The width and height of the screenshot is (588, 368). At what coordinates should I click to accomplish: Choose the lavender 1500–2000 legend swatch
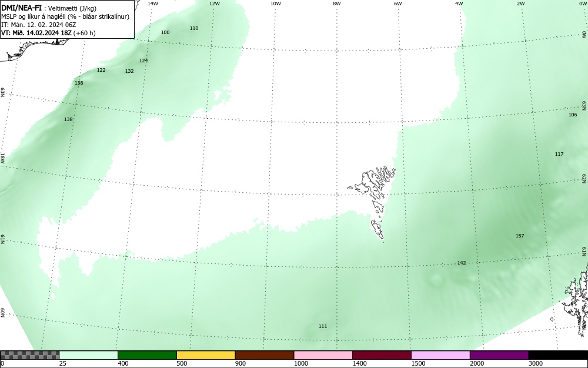point(440,355)
